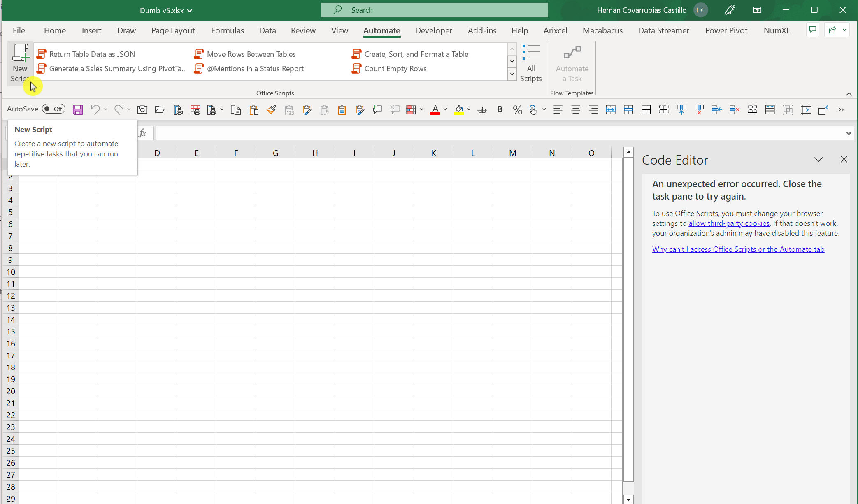Open the Data Streamer tab
Viewport: 858px width, 504px height.
point(663,30)
